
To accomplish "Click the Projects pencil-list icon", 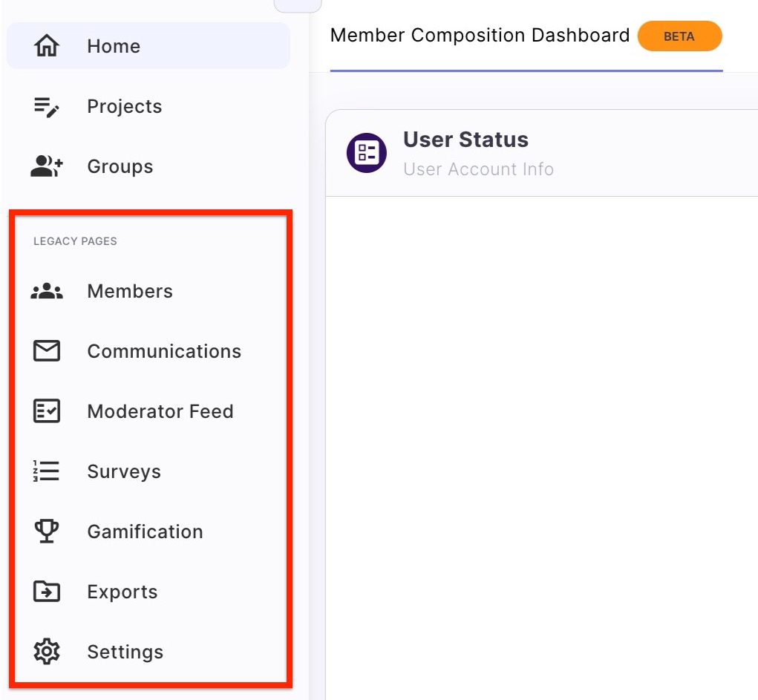I will [x=47, y=107].
